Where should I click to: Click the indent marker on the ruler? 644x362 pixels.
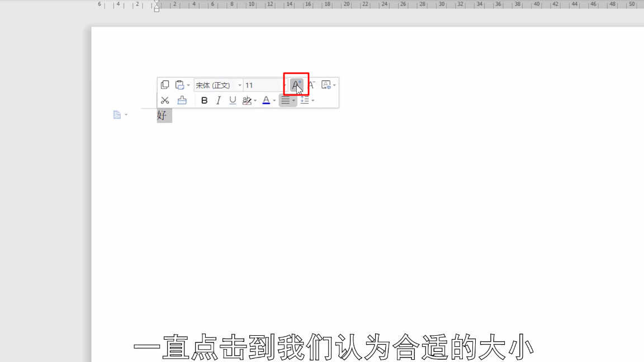[157, 7]
